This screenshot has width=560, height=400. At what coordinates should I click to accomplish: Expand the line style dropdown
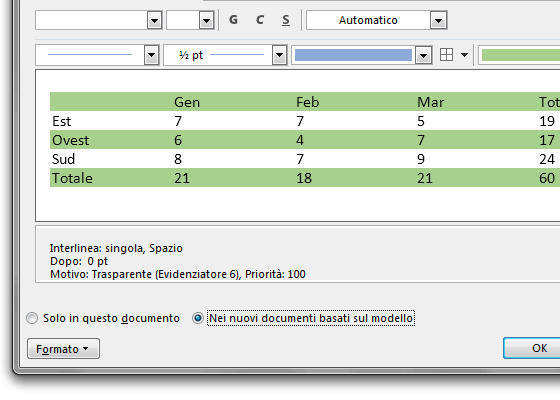coord(151,55)
